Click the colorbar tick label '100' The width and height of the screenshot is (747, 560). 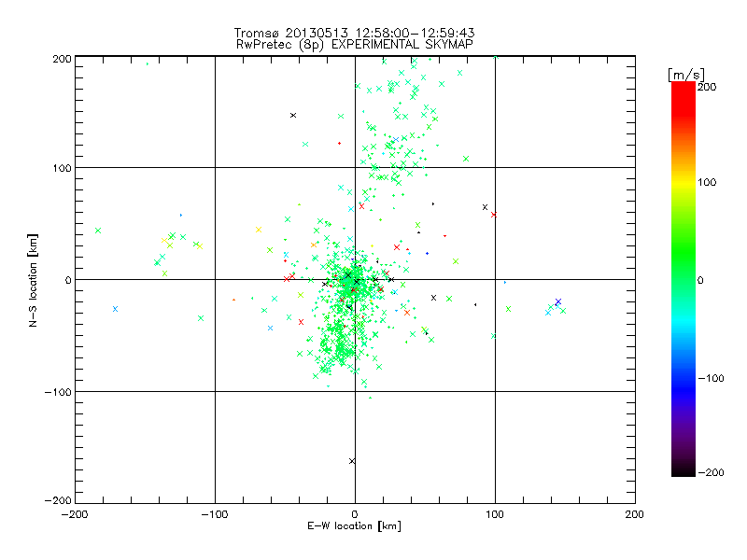coord(707,182)
